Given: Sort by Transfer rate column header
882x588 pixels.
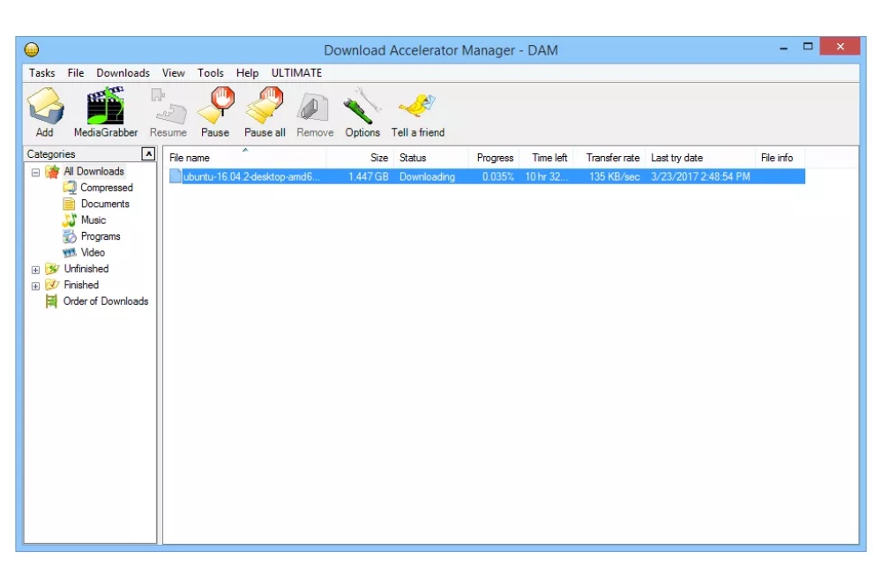Looking at the screenshot, I should coord(612,158).
